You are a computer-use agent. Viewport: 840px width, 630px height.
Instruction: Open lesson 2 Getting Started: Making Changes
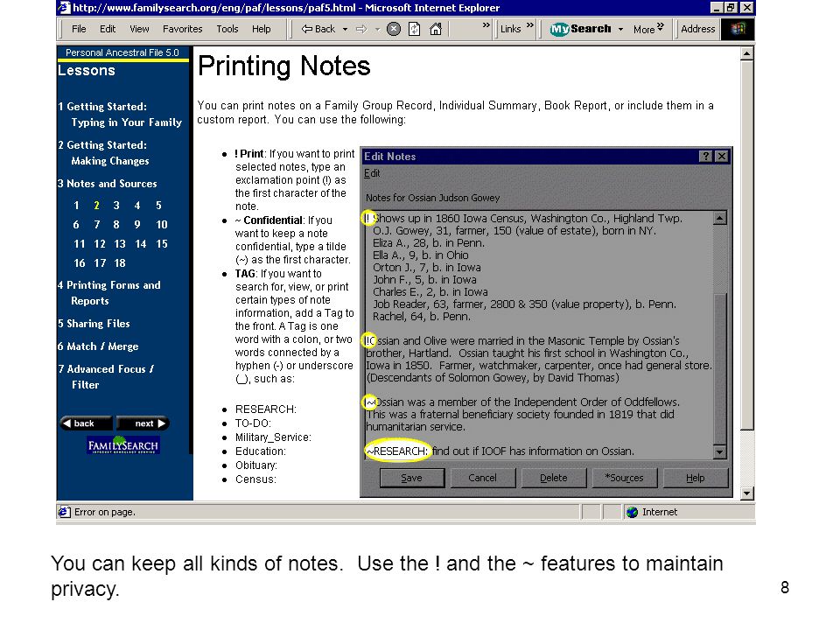click(x=103, y=152)
